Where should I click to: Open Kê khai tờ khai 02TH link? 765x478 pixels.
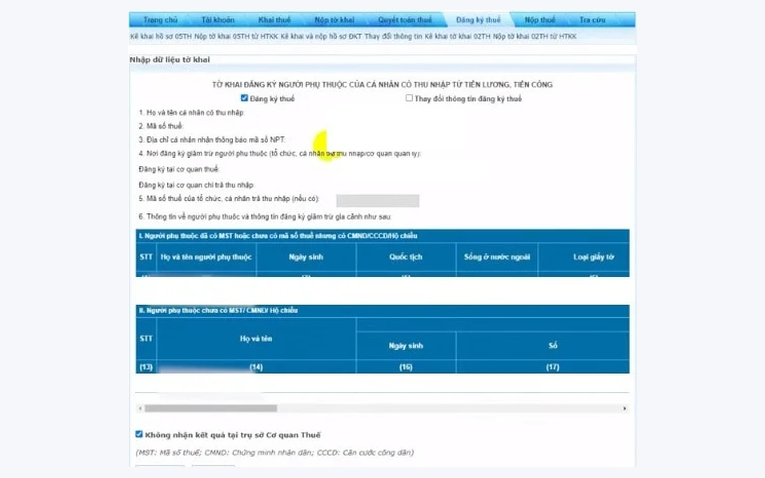click(x=457, y=37)
